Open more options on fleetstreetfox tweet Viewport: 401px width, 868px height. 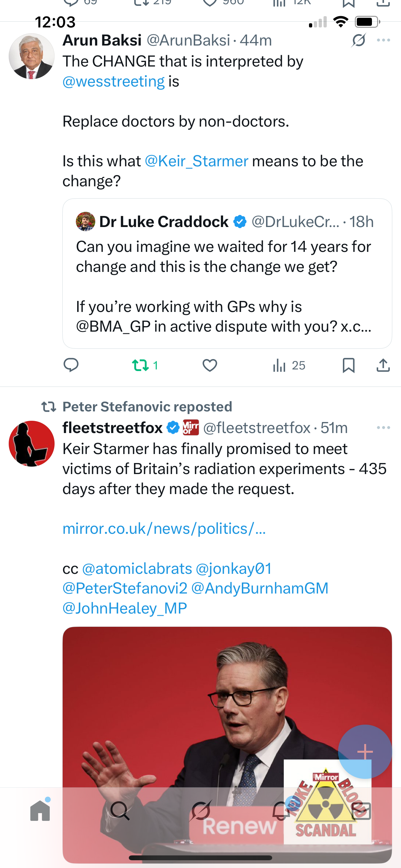point(384,428)
